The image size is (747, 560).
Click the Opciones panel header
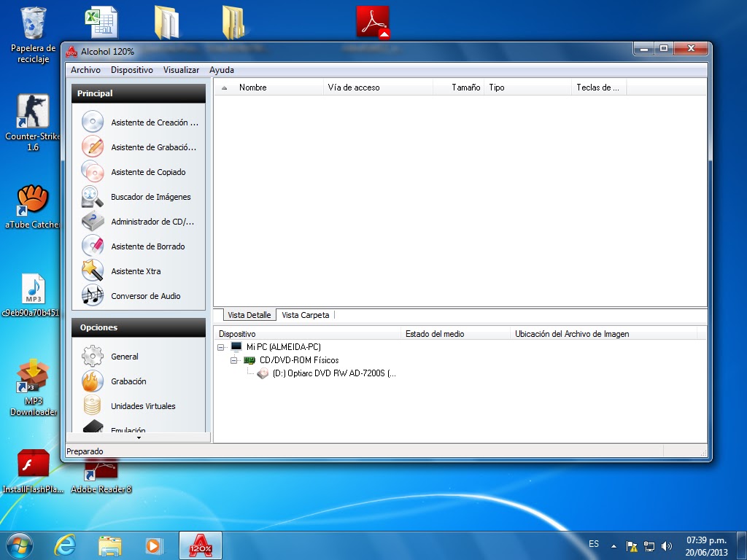(139, 327)
